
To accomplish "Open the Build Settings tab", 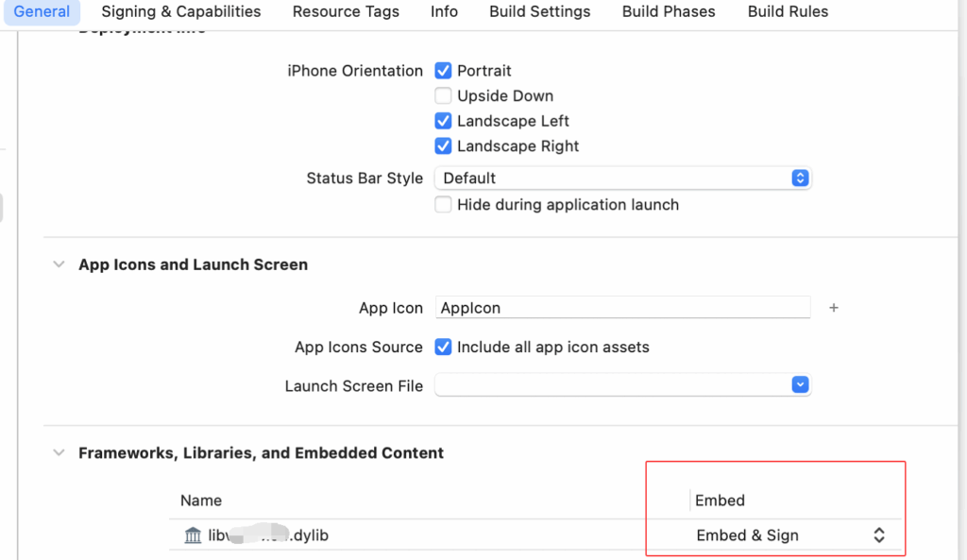I will pyautogui.click(x=539, y=12).
